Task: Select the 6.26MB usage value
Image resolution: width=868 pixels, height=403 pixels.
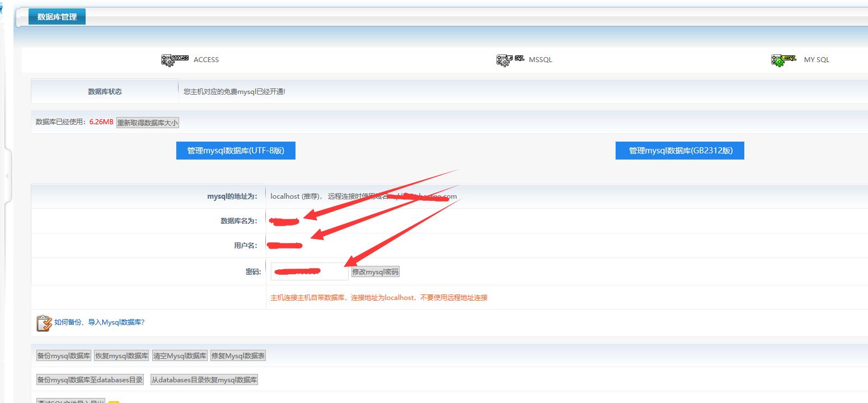Action: click(x=101, y=122)
